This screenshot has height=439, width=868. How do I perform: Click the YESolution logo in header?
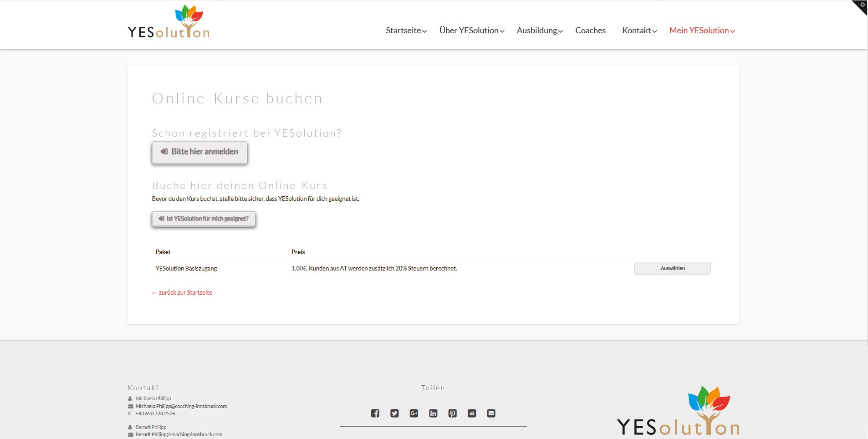click(x=168, y=22)
